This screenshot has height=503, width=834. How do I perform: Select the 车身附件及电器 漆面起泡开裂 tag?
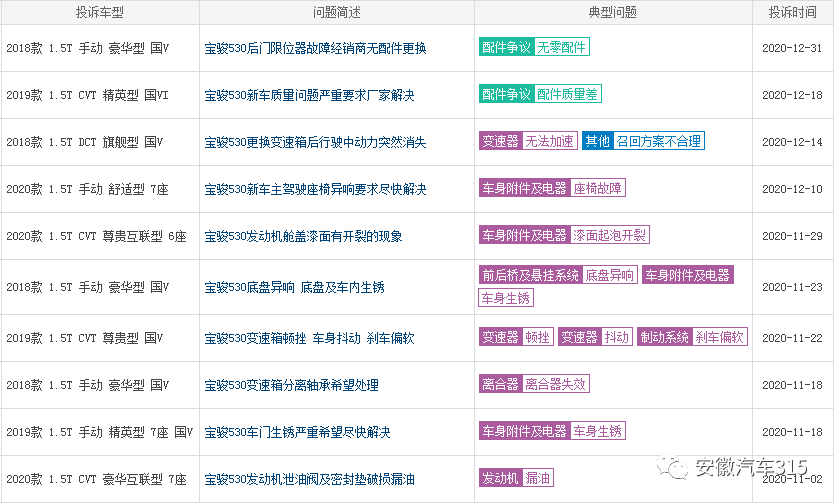pyautogui.click(x=564, y=234)
